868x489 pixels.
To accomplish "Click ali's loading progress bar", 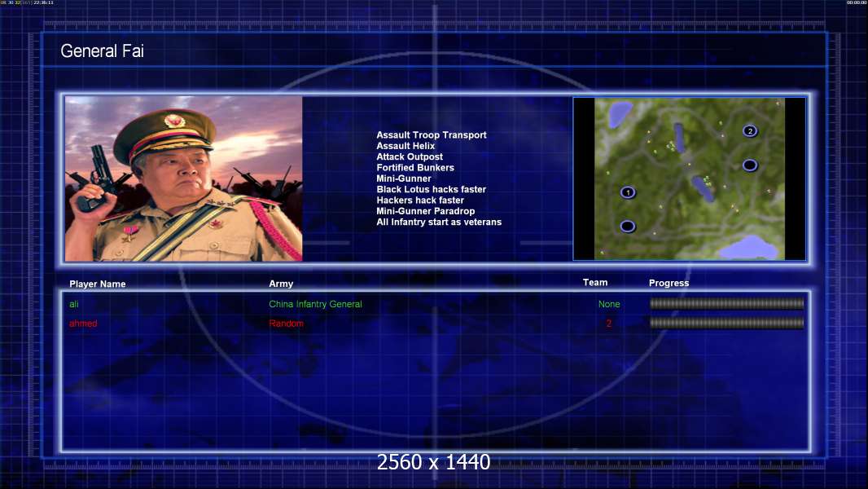I will click(726, 303).
